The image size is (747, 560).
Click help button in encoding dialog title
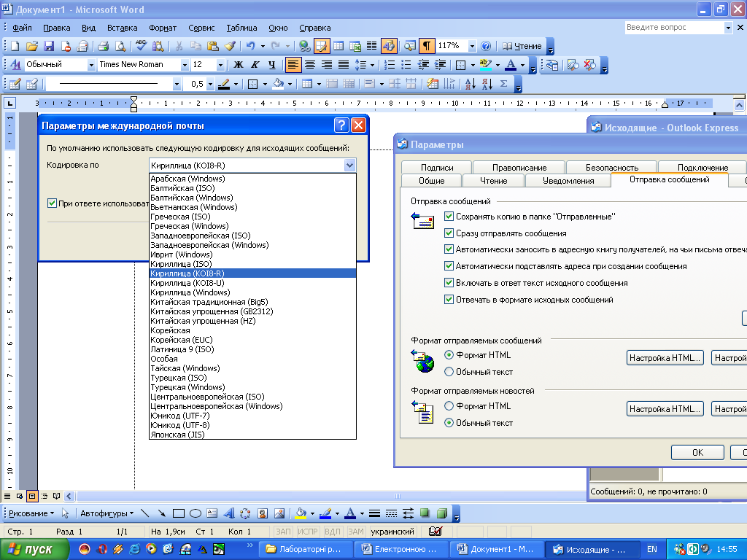pyautogui.click(x=341, y=125)
